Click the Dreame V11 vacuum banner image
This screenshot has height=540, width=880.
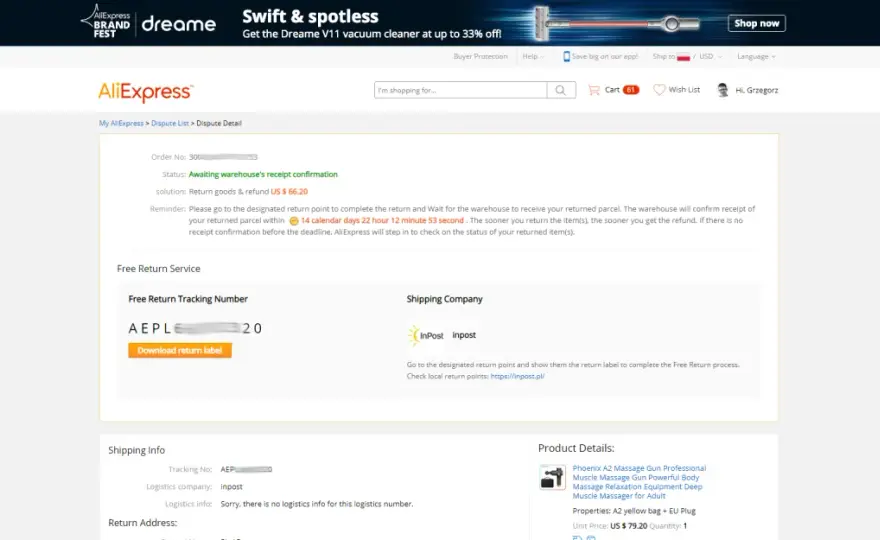point(617,24)
